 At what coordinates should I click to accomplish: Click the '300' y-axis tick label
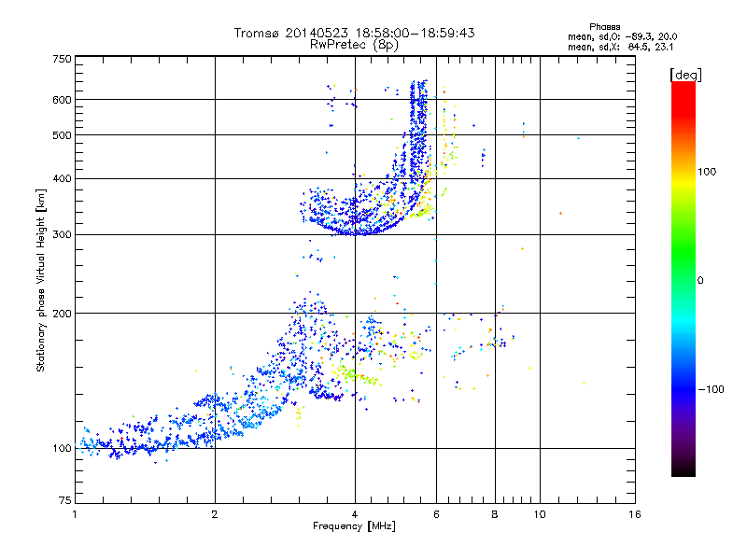[x=63, y=235]
